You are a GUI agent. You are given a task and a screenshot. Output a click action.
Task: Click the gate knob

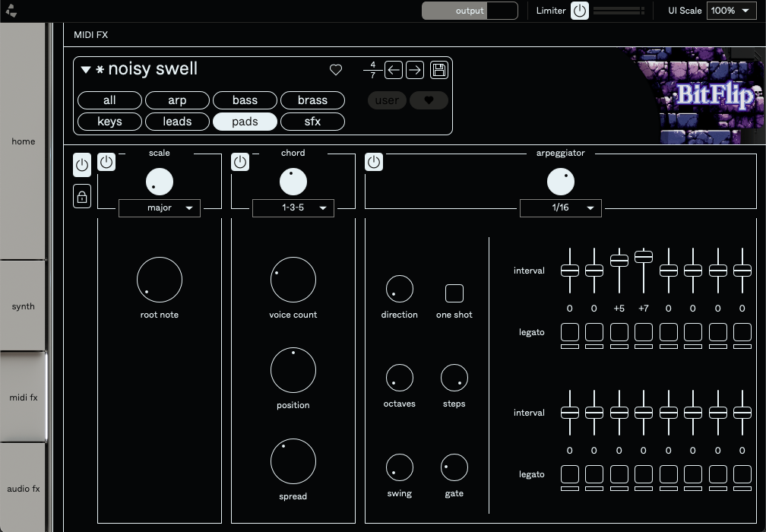(454, 467)
